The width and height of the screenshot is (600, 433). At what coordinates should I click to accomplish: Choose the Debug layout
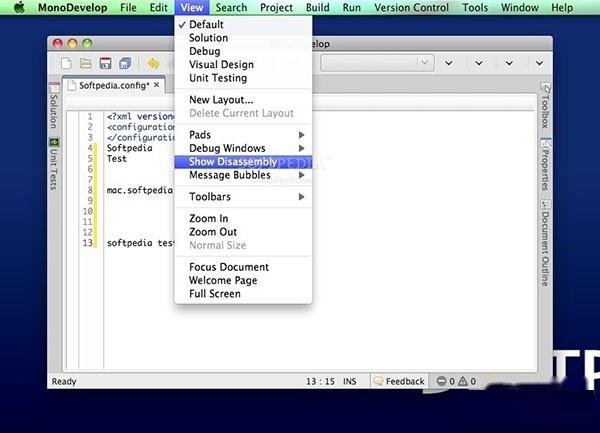point(243,51)
